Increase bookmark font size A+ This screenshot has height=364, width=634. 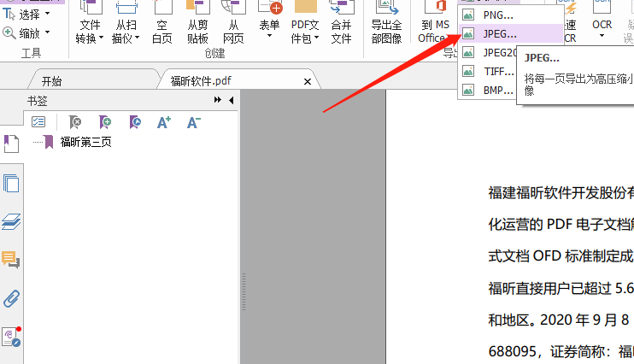(x=164, y=122)
